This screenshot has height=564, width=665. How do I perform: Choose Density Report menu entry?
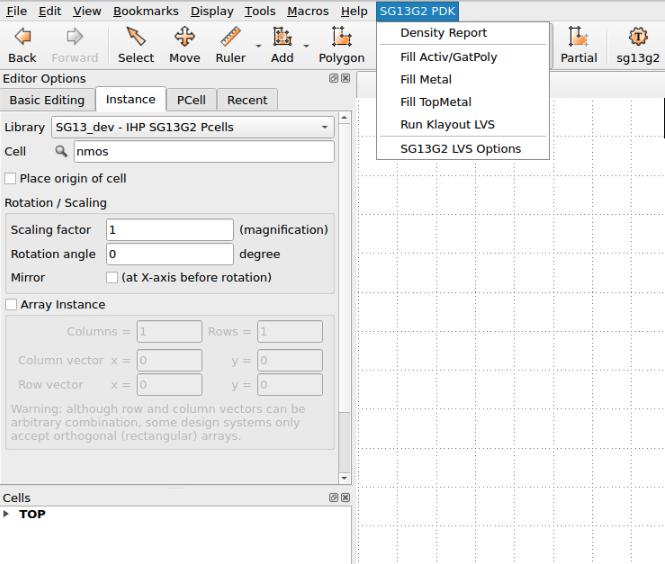(463, 33)
